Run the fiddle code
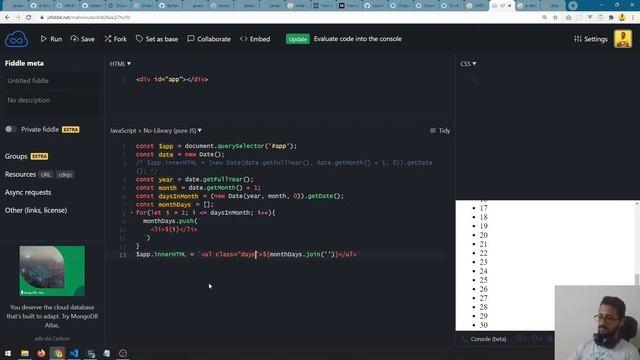 coord(51,39)
